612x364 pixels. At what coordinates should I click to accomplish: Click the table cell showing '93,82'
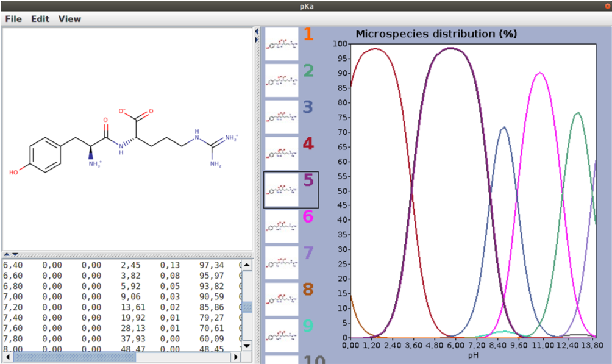tap(212, 287)
